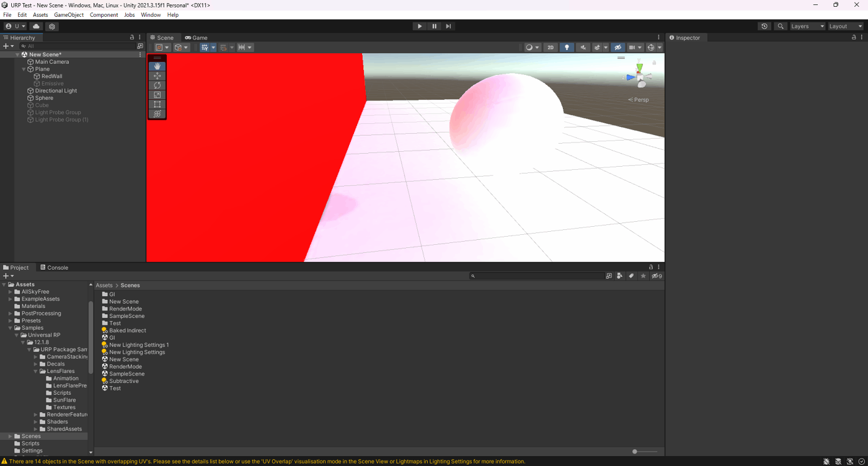Select RedWall object in Hierarchy
Viewport: 868px width, 466px height.
coord(52,76)
